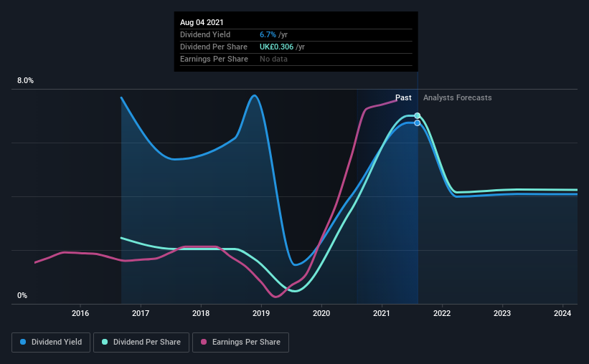Toggle the Earnings Per Share legend button
The image size is (589, 364).
click(x=240, y=343)
